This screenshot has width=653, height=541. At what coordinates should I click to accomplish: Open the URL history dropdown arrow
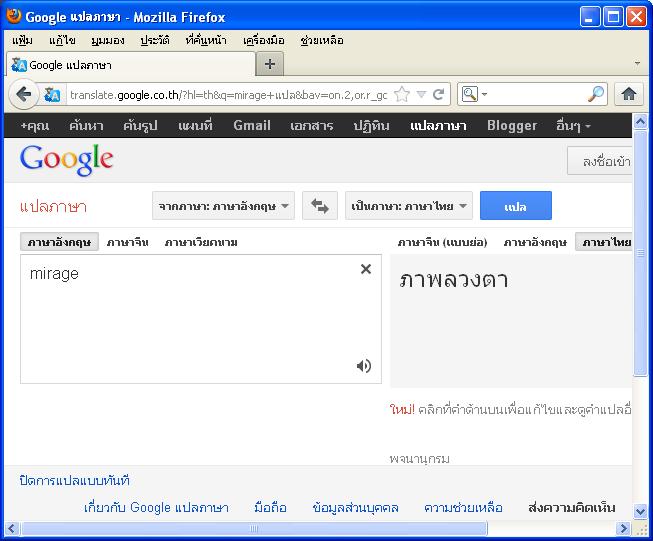pos(421,95)
